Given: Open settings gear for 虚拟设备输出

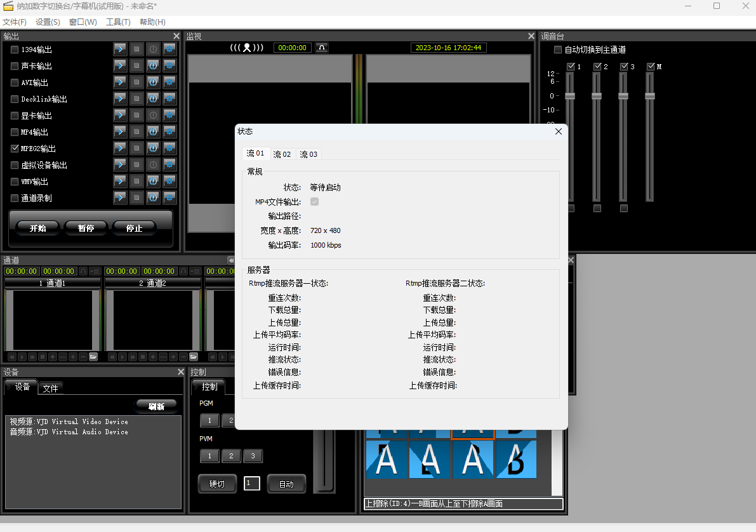Looking at the screenshot, I should (169, 164).
